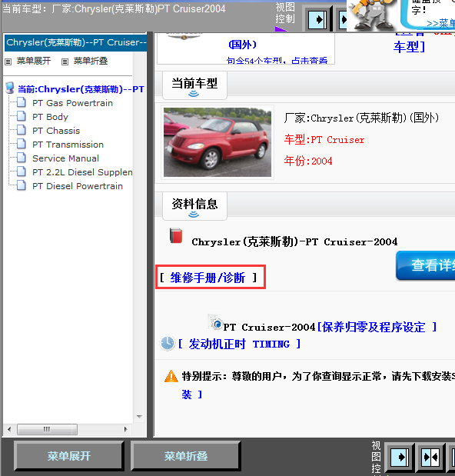Click the horizontal scrollbar left arrow
This screenshot has height=476, width=455.
coord(9,429)
